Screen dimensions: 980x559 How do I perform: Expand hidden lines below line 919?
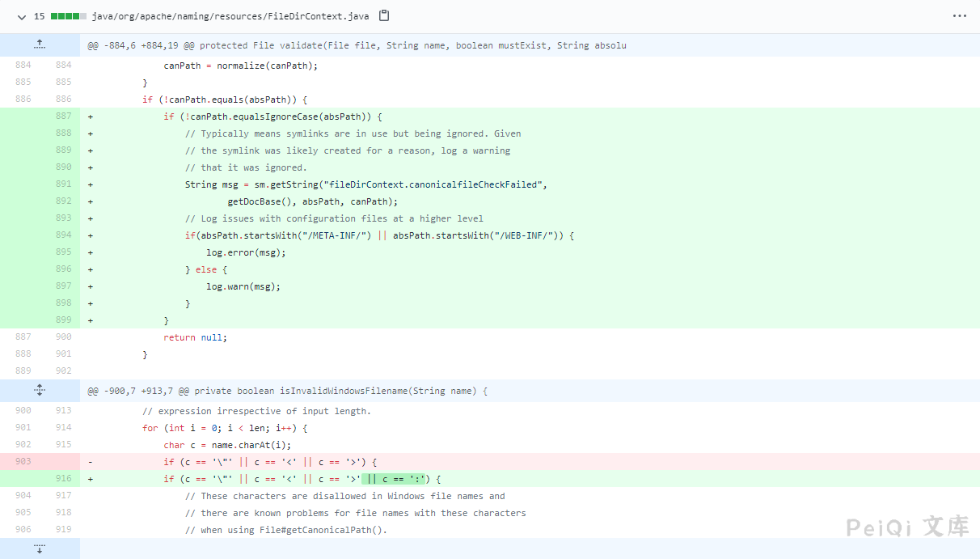(40, 549)
